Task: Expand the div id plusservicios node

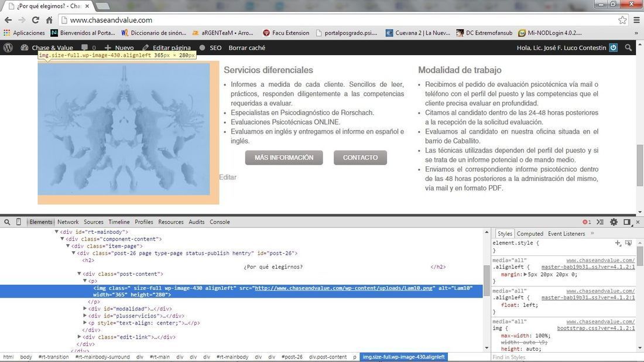Action: (x=85, y=316)
